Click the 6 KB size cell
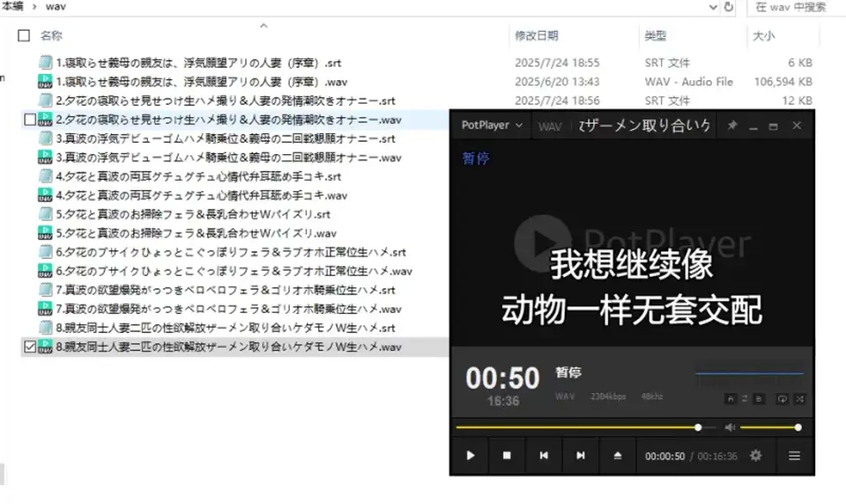Image resolution: width=846 pixels, height=504 pixels. (x=800, y=63)
